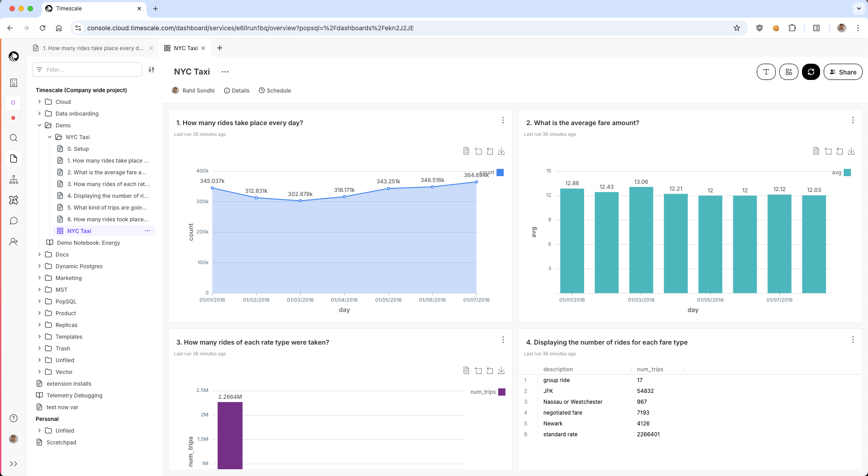868x476 pixels.
Task: Toggle the num_trips legend series
Action: (501, 392)
